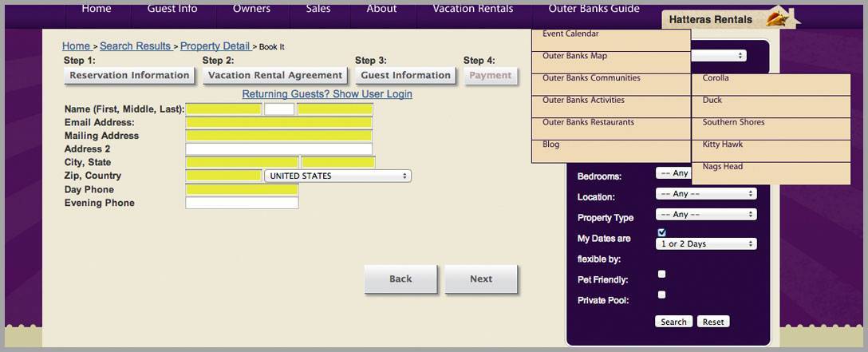This screenshot has height=352, width=868.
Task: Choose Southern Shores in the communities submenu
Action: 771,129
